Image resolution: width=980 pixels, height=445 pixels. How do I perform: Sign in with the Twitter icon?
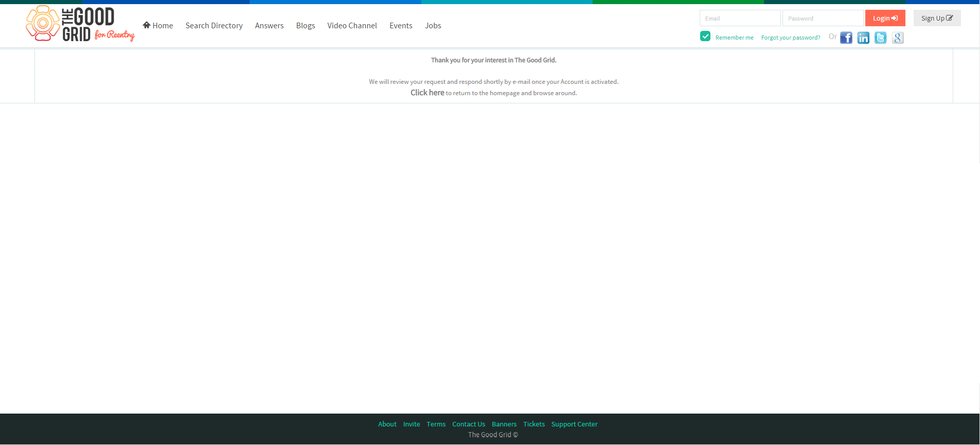point(881,38)
